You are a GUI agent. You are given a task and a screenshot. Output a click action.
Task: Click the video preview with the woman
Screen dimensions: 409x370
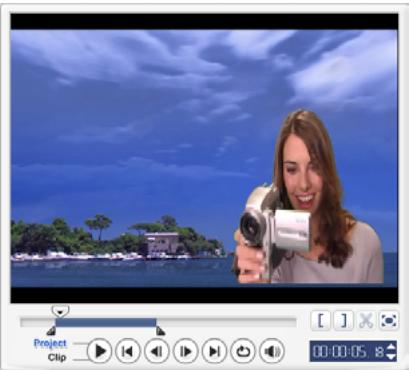click(204, 158)
